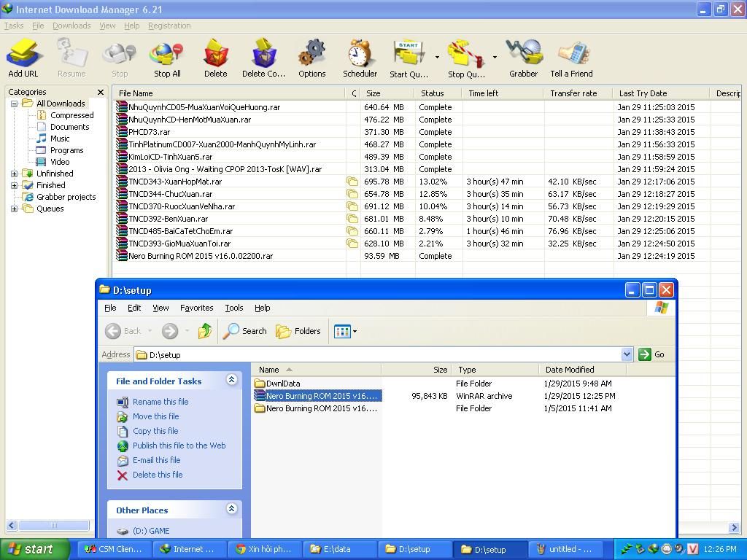Click Publish this file to the Web

coord(179,446)
